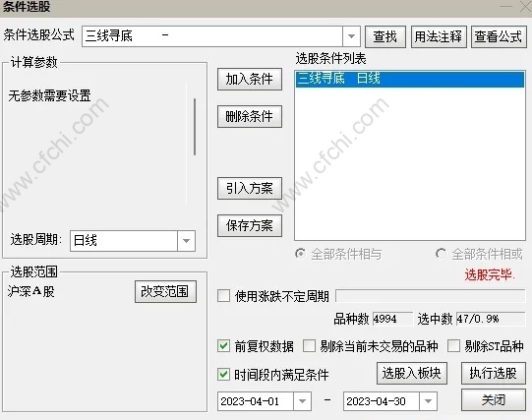The height and width of the screenshot is (420, 532).
Task: Click 查看公式 to view formula
Action: 499,36
